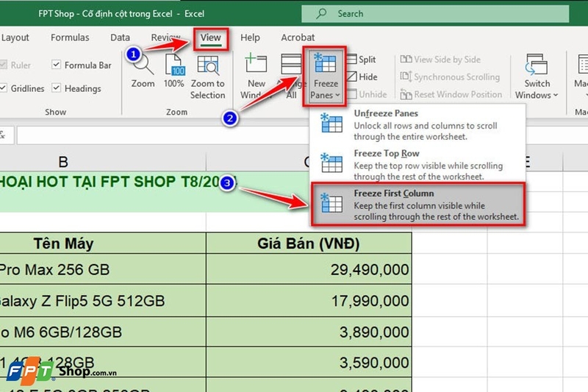This screenshot has width=588, height=392.
Task: Select the cell with 3,890,000
Action: point(309,332)
